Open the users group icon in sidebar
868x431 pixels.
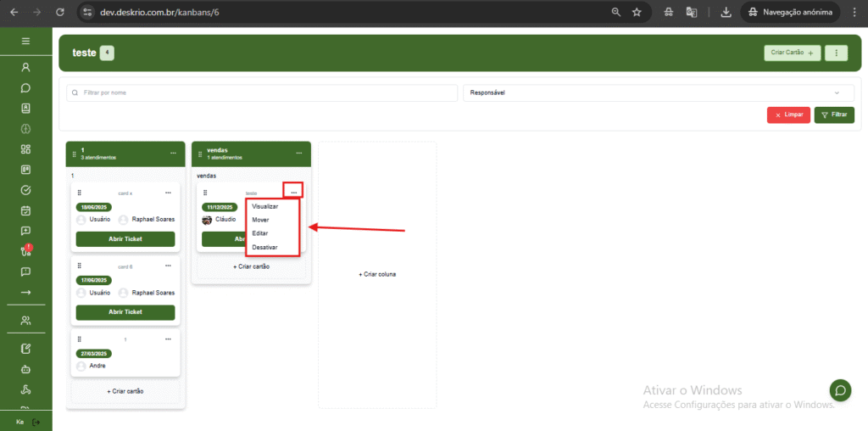point(25,321)
